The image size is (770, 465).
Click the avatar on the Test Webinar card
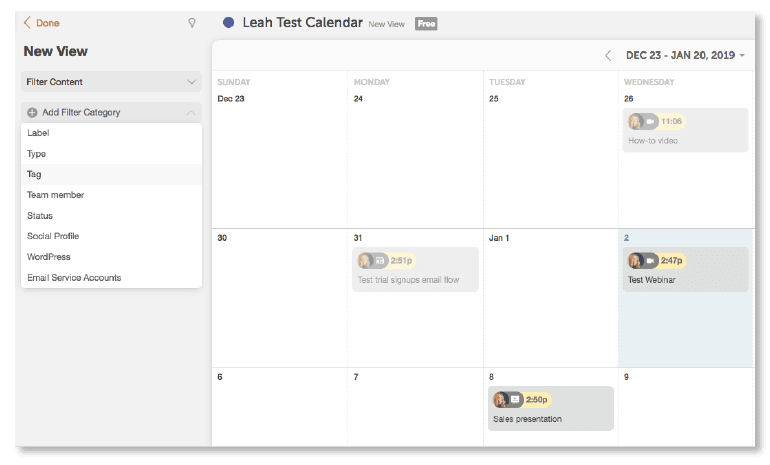(x=635, y=260)
